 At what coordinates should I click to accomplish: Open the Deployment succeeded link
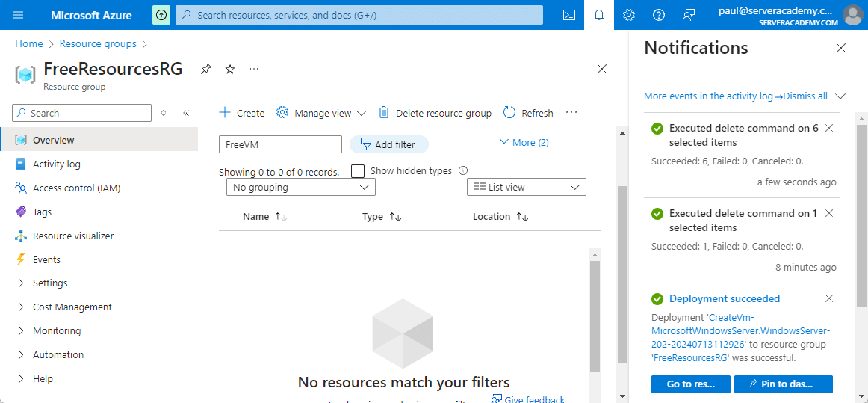[725, 299]
